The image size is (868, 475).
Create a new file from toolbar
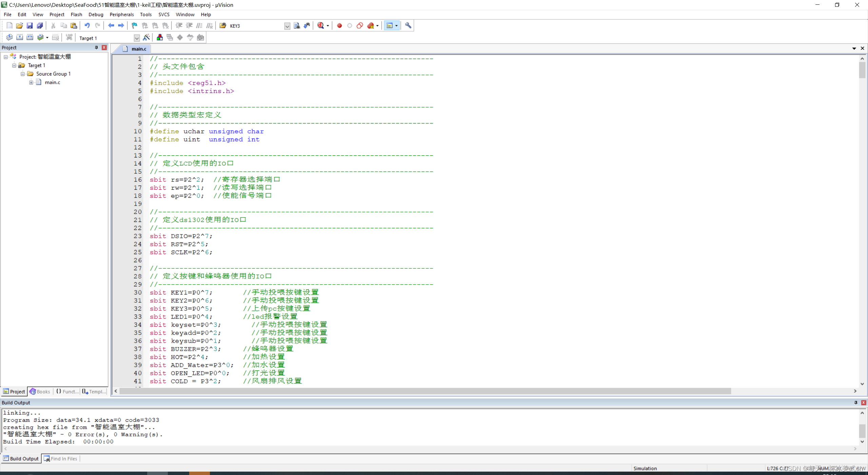[x=9, y=25]
